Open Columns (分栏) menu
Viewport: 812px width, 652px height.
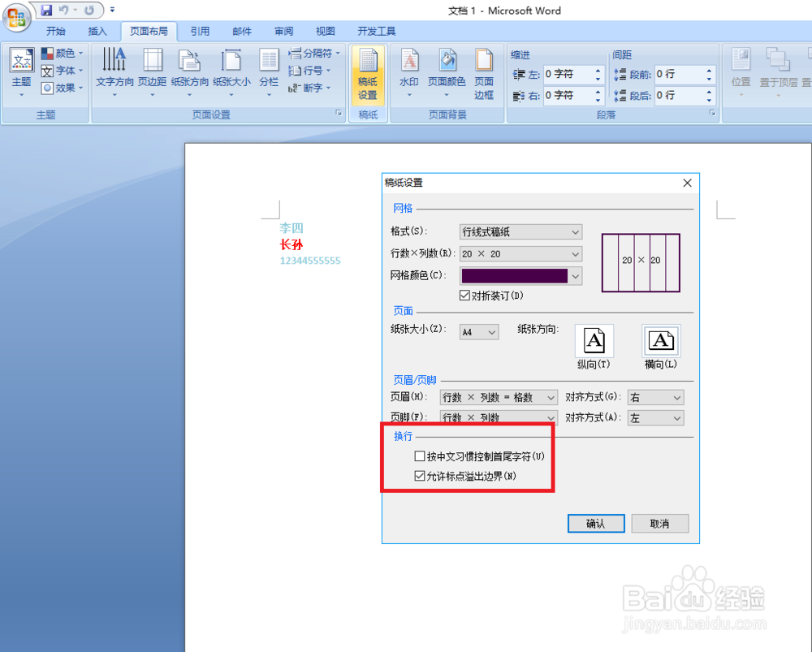269,72
